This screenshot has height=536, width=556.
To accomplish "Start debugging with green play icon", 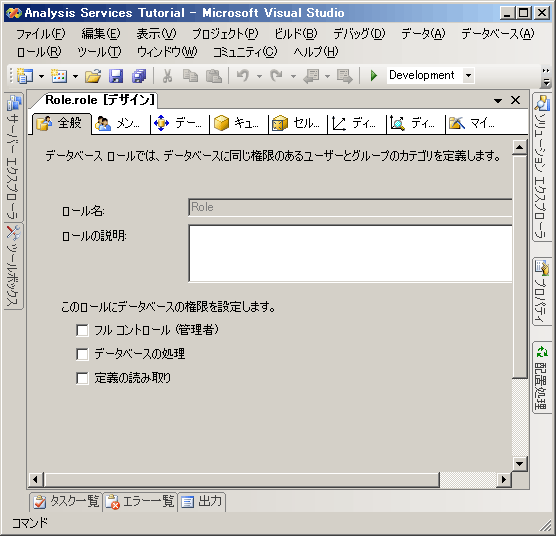I will 373,76.
